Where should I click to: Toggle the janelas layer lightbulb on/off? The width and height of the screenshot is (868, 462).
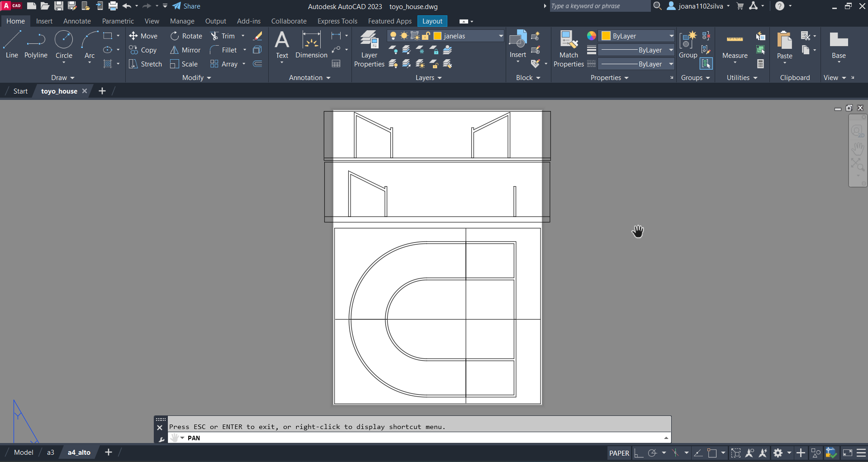394,36
